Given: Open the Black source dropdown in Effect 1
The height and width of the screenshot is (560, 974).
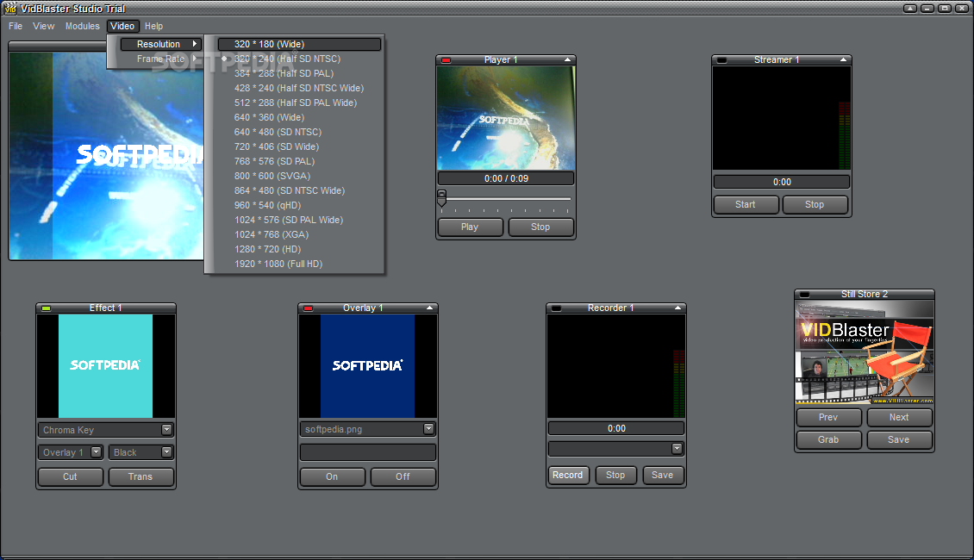Looking at the screenshot, I should [x=166, y=452].
